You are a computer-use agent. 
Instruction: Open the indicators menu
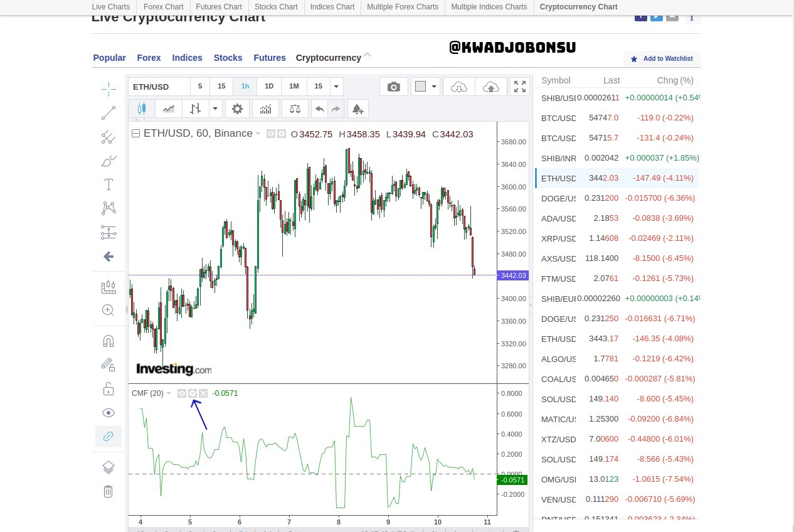click(x=265, y=109)
